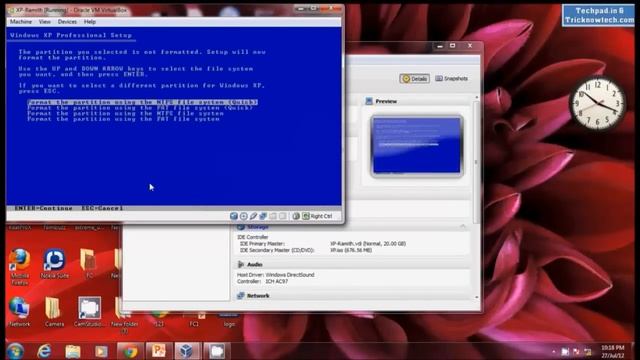
Task: Click the Windows DirectSound host driver value
Action: [x=290, y=275]
